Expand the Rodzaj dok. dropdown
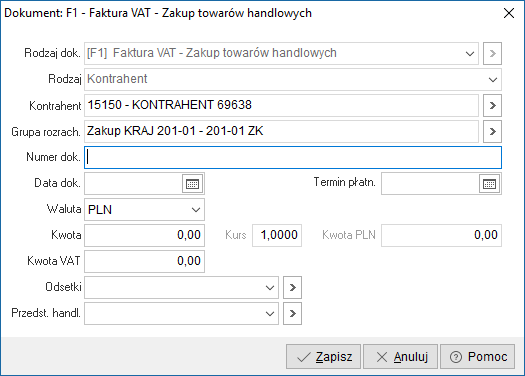Screen dimensions: 525x376 (x=470, y=54)
